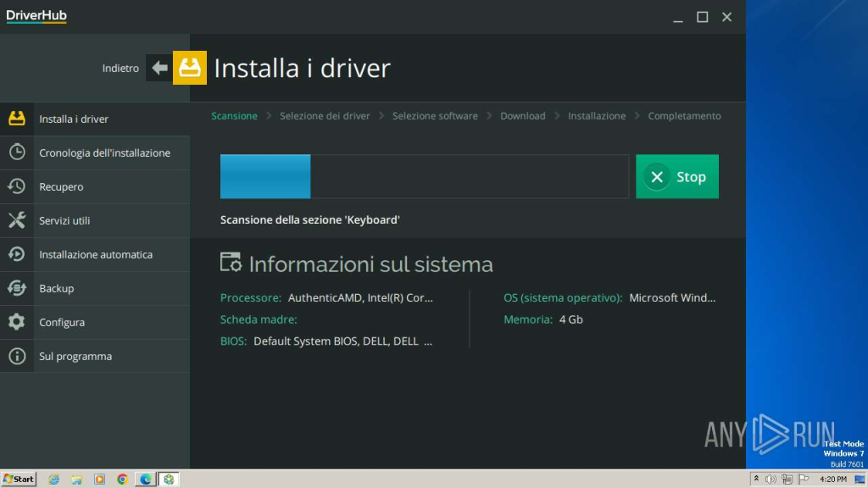Image resolution: width=868 pixels, height=488 pixels.
Task: Open the Download step
Action: [522, 116]
